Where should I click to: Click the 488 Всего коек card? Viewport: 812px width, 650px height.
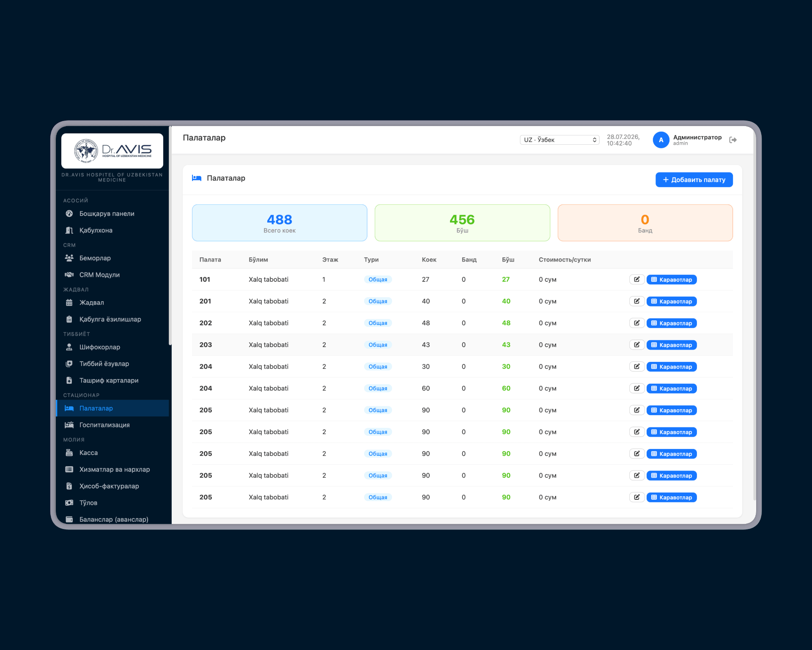point(280,223)
